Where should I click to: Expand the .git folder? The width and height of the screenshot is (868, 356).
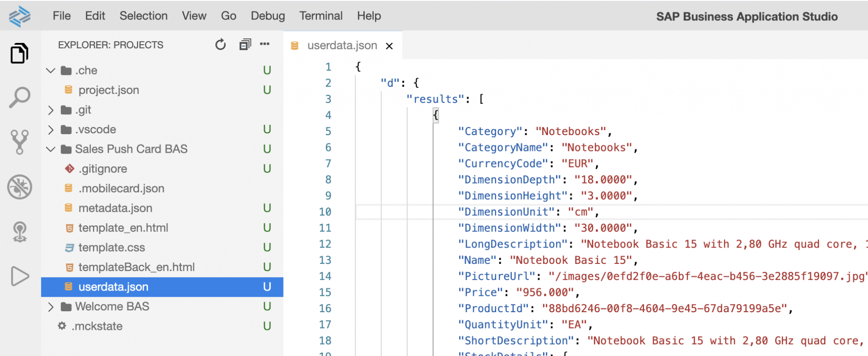coord(51,110)
